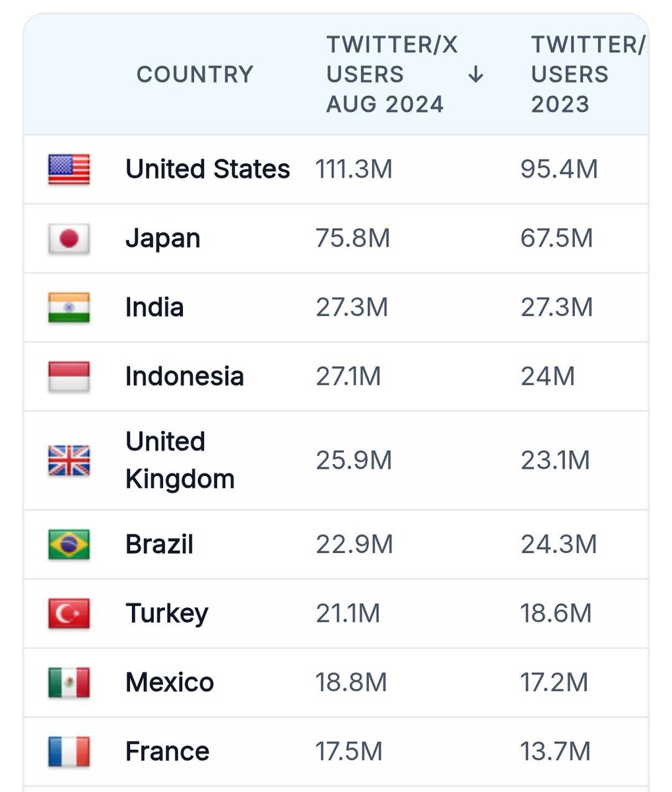Click the Indonesia flag icon
Screen dimensions: 672x792
point(69,376)
